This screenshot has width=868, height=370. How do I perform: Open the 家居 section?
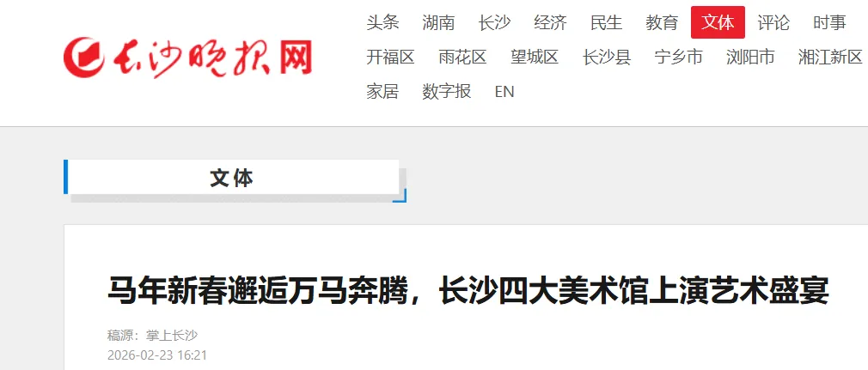[x=382, y=91]
